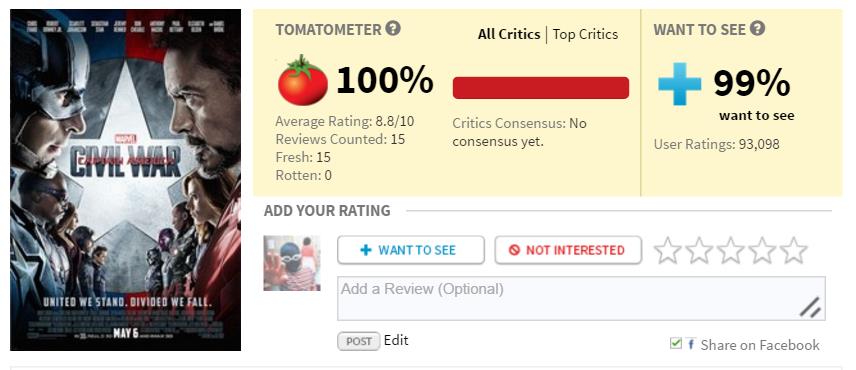Click the Facebook logo icon
856x370 pixels.
pyautogui.click(x=691, y=344)
